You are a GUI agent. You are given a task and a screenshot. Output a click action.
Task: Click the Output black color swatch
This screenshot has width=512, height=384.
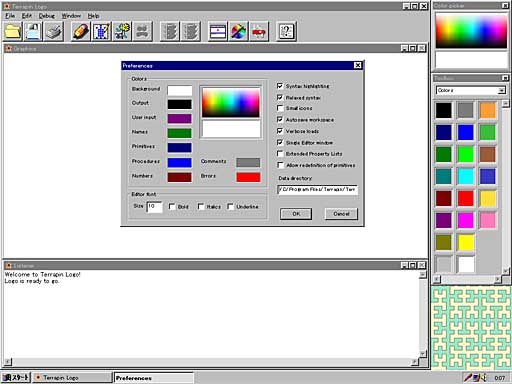coord(180,104)
